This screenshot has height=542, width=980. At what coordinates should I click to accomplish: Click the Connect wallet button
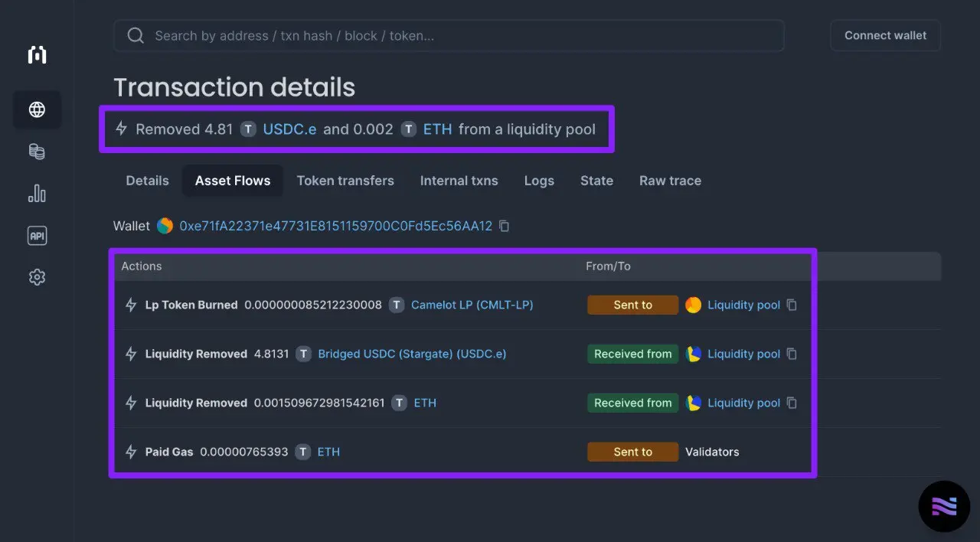(x=885, y=35)
